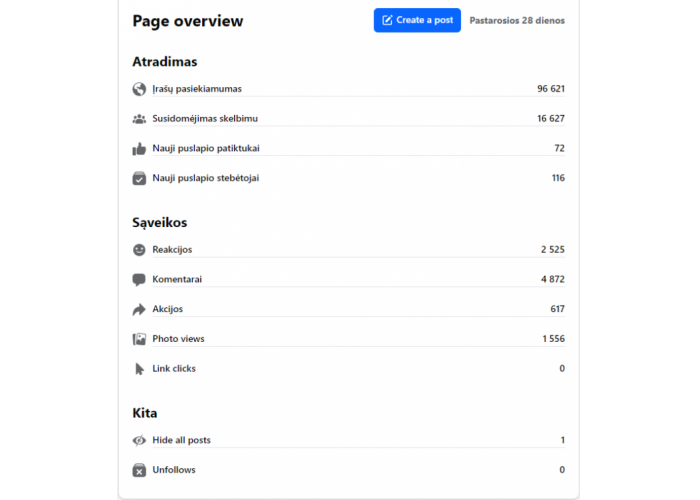Select the pencil icon in Create a post

tap(387, 20)
